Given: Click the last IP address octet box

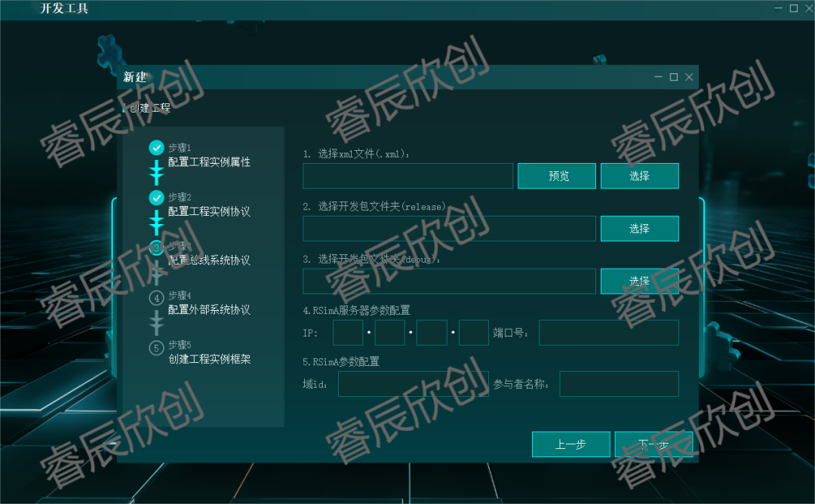Looking at the screenshot, I should [x=474, y=333].
